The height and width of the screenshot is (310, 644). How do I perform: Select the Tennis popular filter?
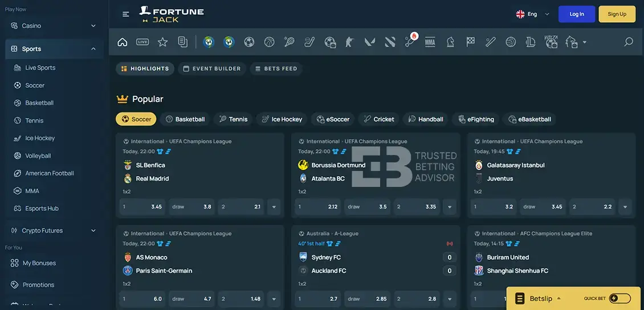click(233, 119)
